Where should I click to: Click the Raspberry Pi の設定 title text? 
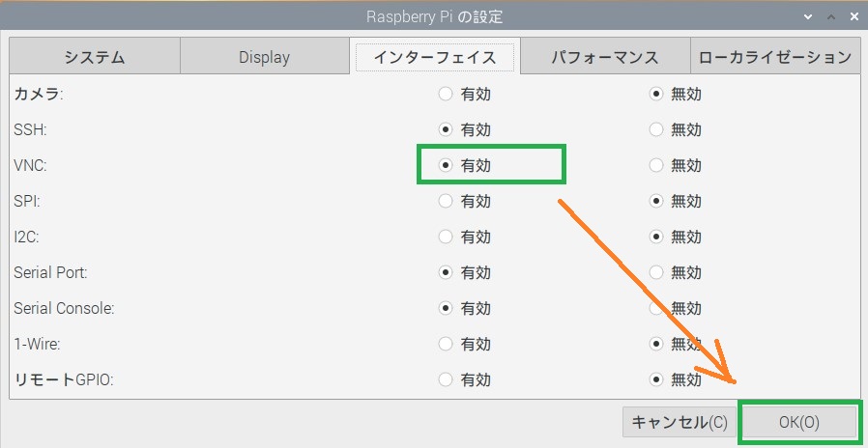435,17
